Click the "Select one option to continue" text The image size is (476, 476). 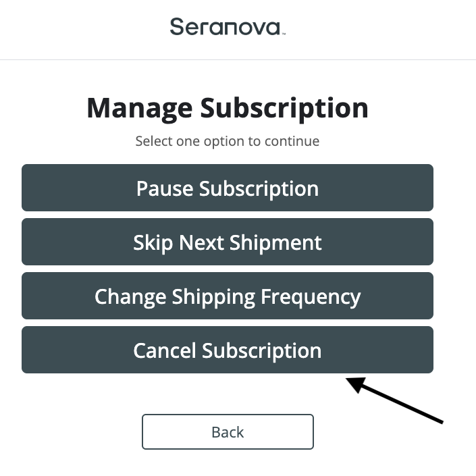click(228, 141)
